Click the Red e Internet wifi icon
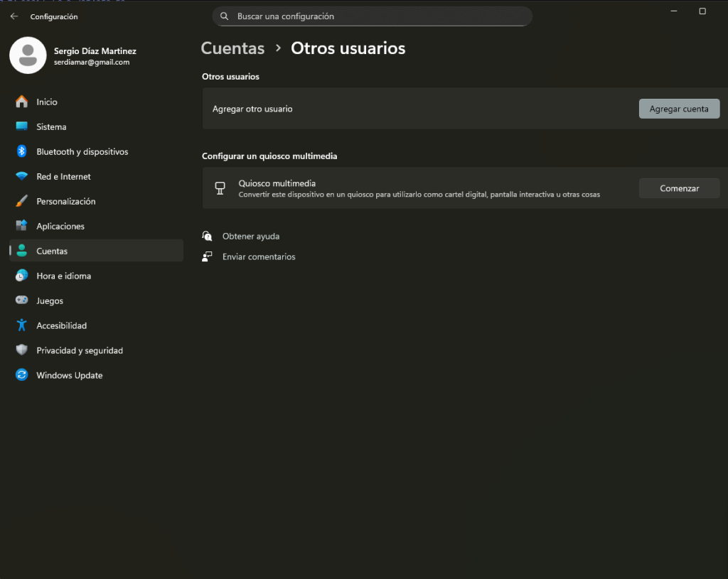The image size is (728, 579). pyautogui.click(x=22, y=176)
